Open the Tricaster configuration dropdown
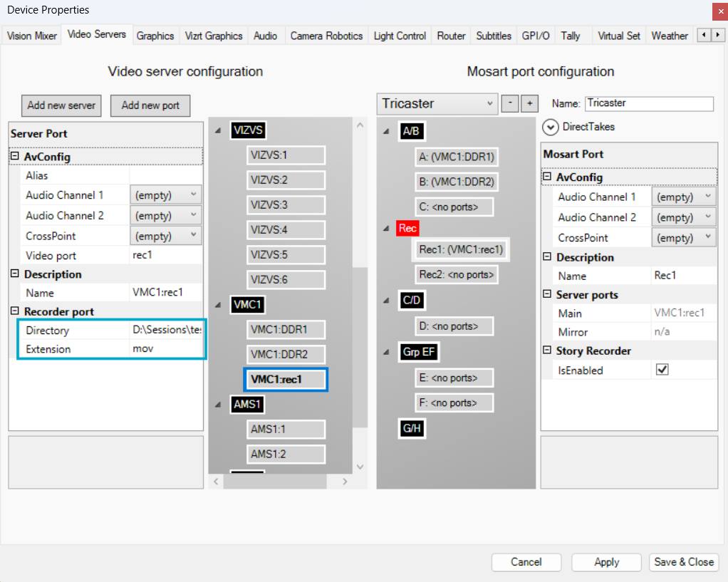 coord(437,103)
